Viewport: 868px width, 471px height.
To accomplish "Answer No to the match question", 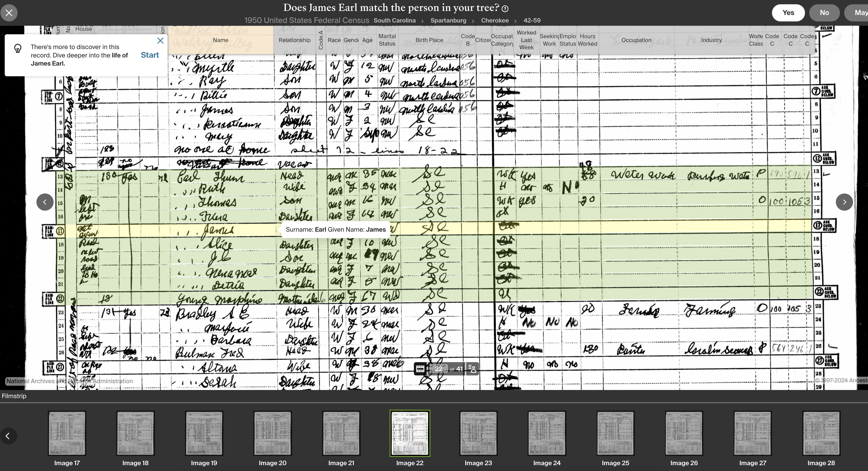I will tap(824, 13).
